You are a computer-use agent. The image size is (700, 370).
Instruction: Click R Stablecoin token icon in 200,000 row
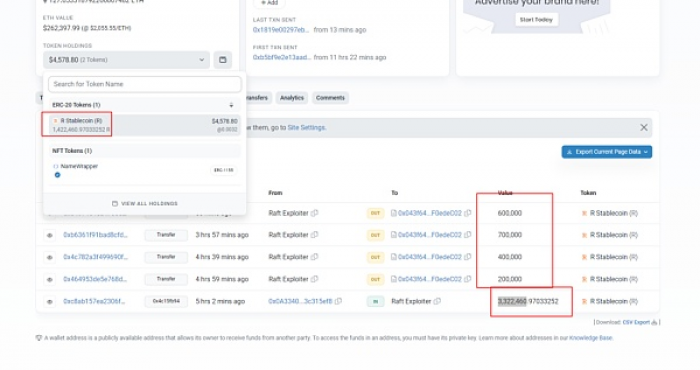(x=584, y=279)
